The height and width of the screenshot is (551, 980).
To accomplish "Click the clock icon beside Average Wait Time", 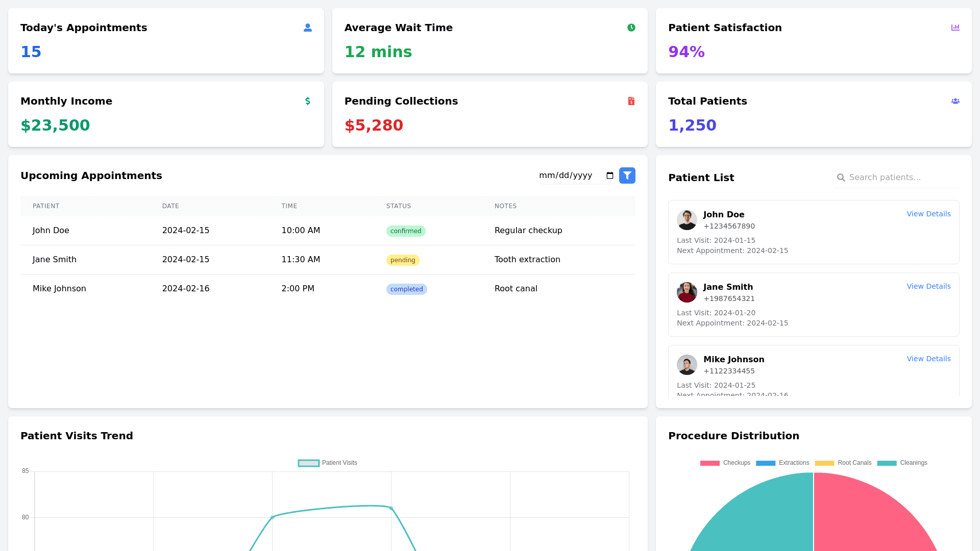I will 631,28.
